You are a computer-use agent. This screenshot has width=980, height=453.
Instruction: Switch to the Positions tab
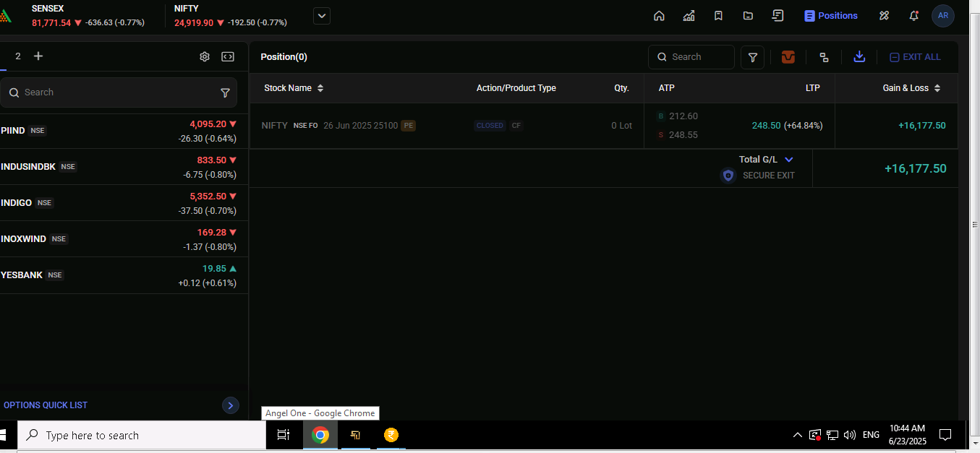[x=831, y=16]
